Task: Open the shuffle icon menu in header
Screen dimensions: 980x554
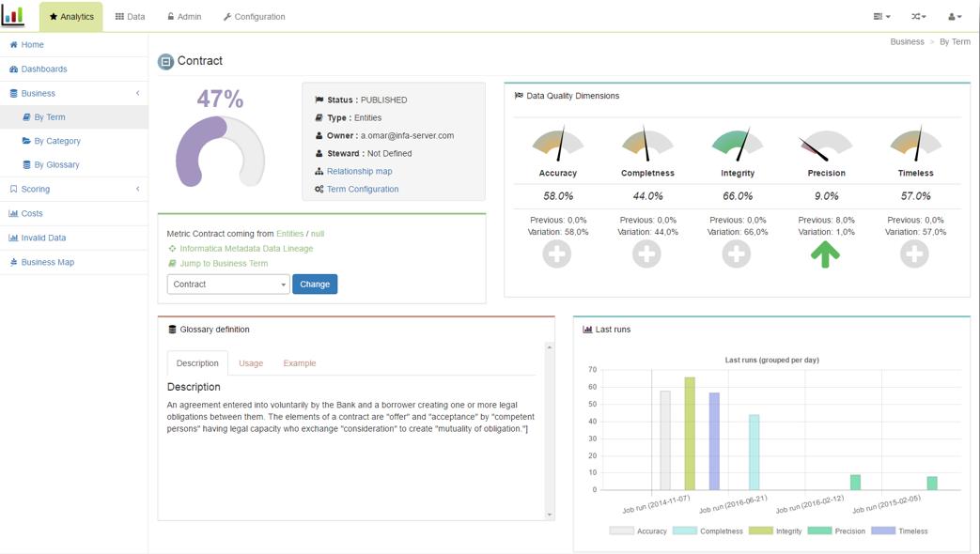Action: click(x=918, y=17)
